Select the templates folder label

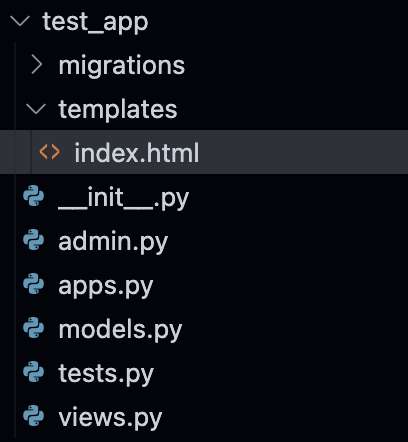point(118,109)
